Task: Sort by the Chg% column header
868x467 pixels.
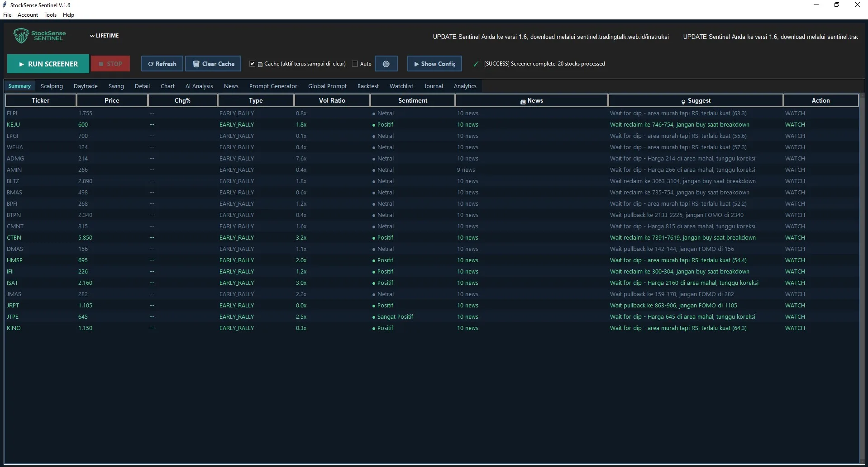Action: [x=182, y=100]
